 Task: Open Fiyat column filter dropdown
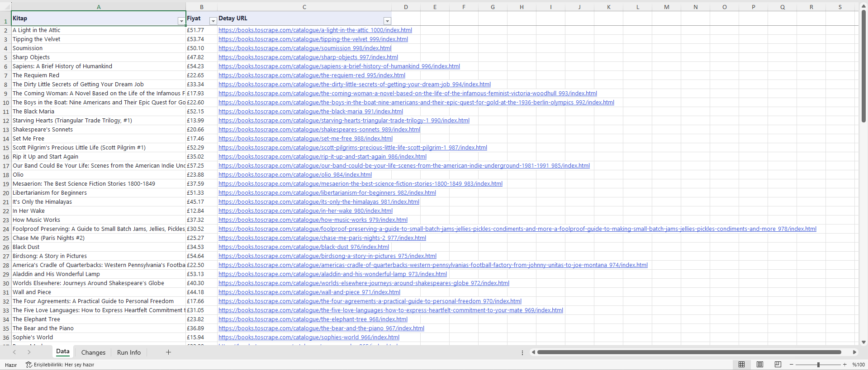(213, 21)
